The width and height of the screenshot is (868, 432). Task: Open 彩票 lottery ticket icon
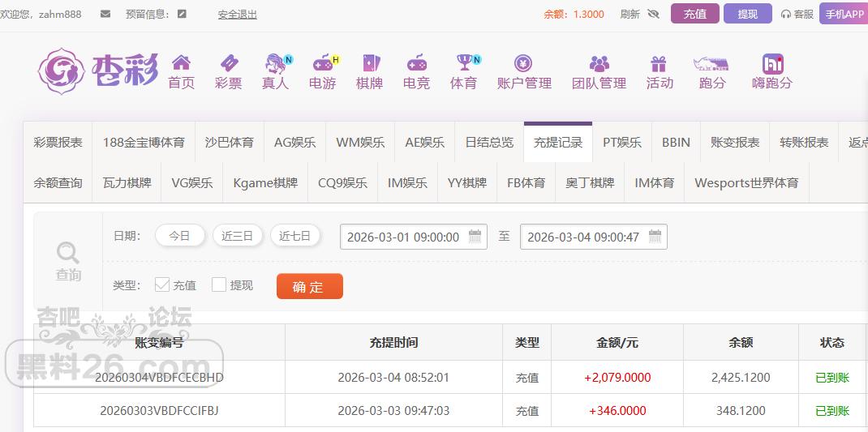click(x=229, y=62)
